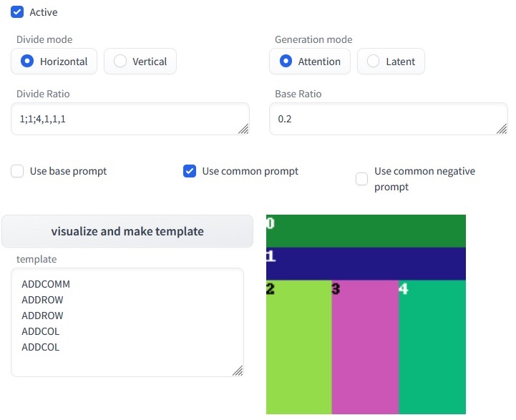Select Vertical divide mode

tap(120, 62)
